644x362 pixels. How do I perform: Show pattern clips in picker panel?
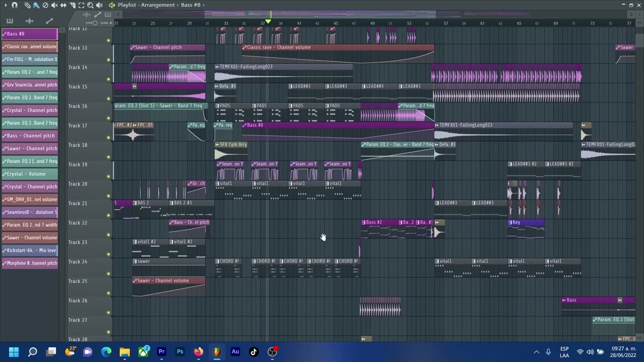coord(10,21)
